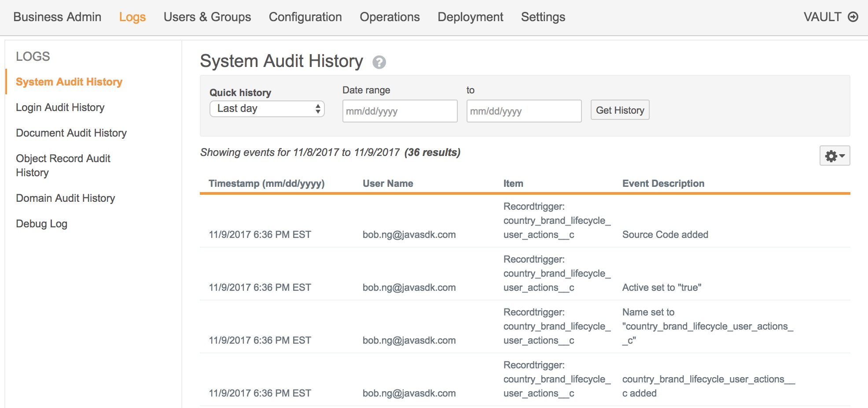
Task: View Document Audit History
Action: (71, 133)
